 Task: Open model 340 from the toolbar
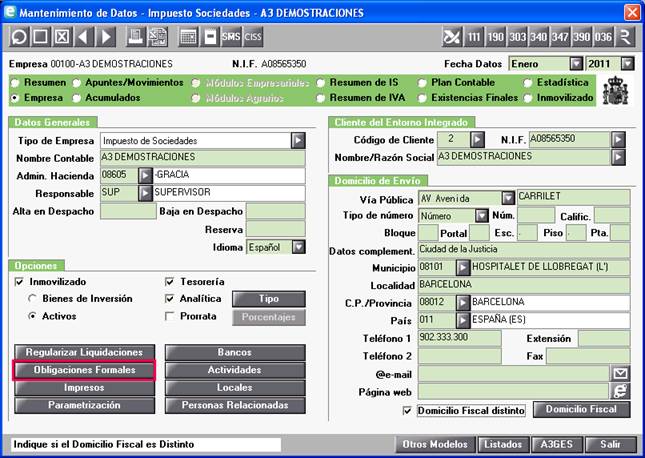point(538,37)
